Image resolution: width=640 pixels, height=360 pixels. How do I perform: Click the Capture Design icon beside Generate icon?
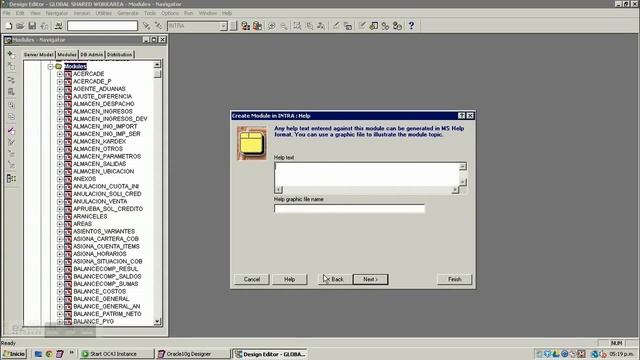point(258,26)
